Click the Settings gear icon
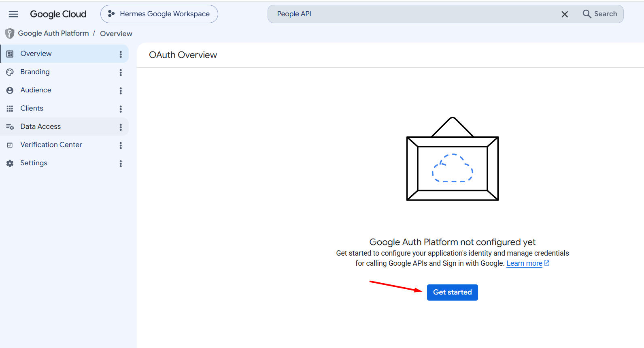The height and width of the screenshot is (348, 644). click(10, 163)
